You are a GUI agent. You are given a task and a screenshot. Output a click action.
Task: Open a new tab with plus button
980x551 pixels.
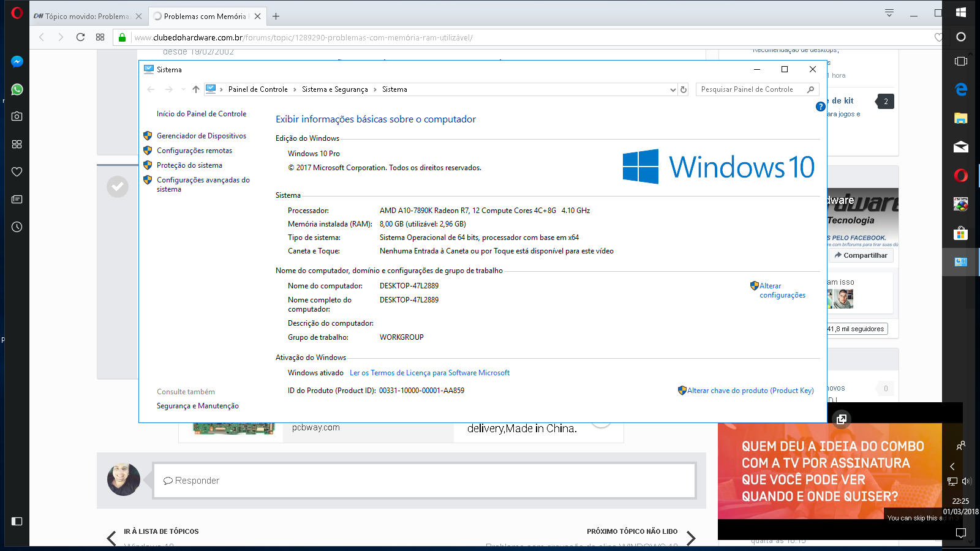(276, 17)
